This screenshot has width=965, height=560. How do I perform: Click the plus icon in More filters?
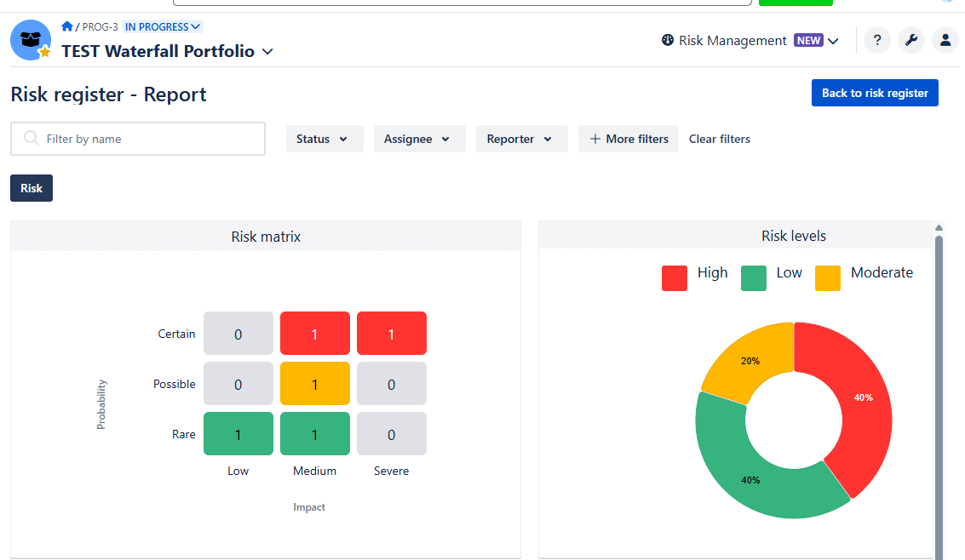tap(595, 139)
